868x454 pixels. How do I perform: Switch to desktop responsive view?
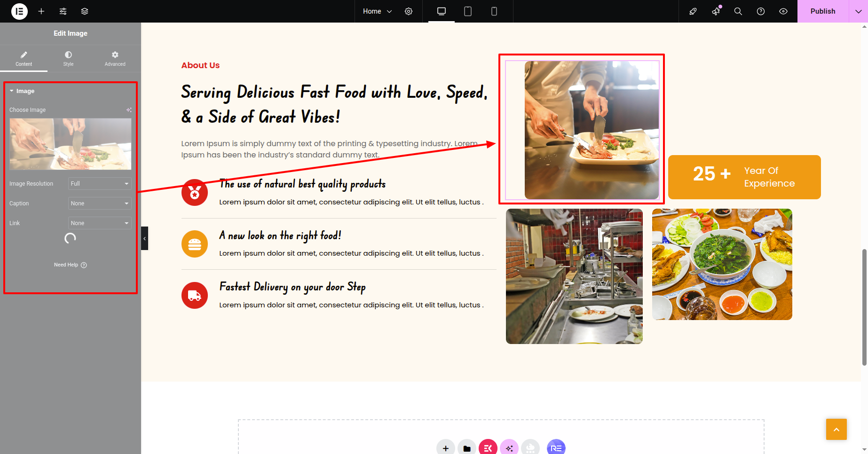pos(441,11)
